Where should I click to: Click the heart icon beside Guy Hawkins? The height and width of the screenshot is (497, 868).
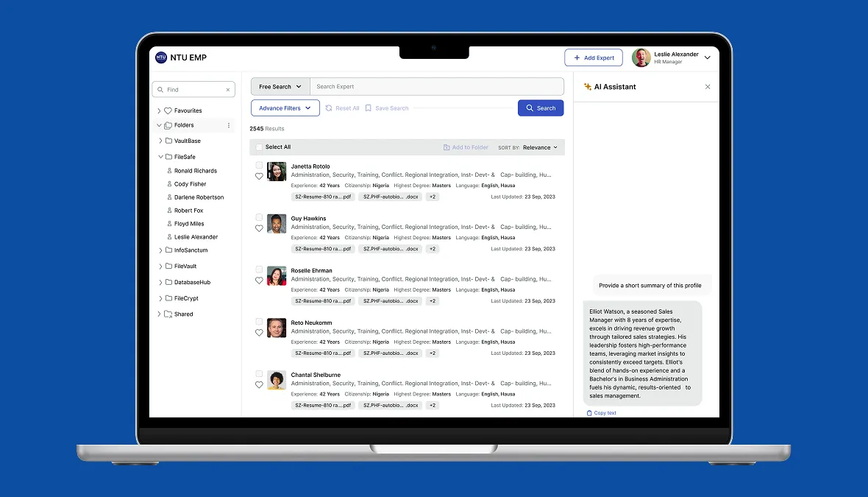(259, 228)
